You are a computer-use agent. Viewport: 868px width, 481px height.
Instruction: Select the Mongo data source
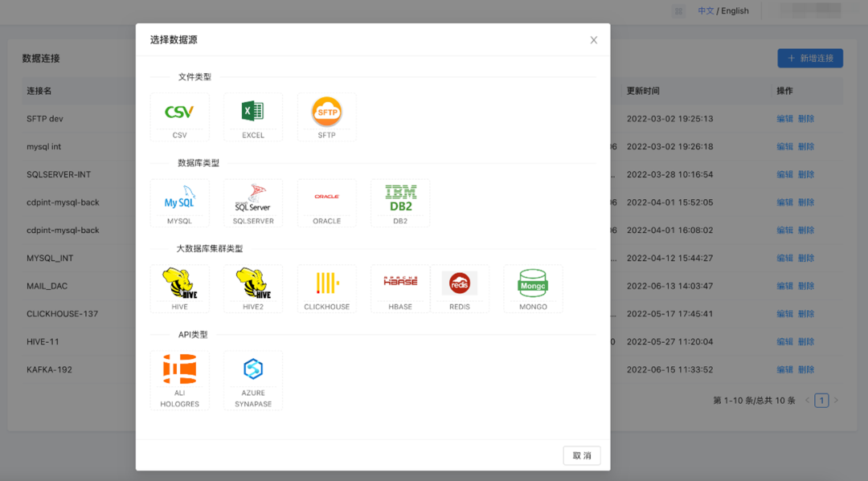pos(533,288)
